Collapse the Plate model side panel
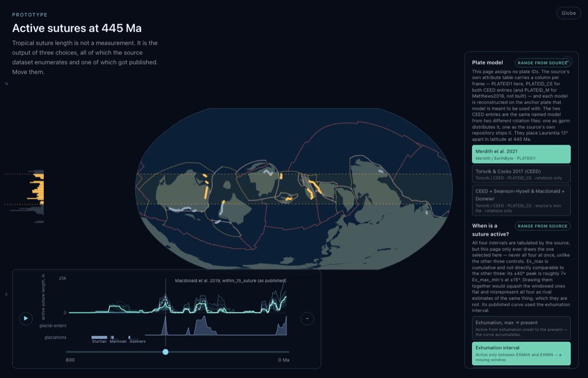The width and height of the screenshot is (588, 378). (x=567, y=61)
